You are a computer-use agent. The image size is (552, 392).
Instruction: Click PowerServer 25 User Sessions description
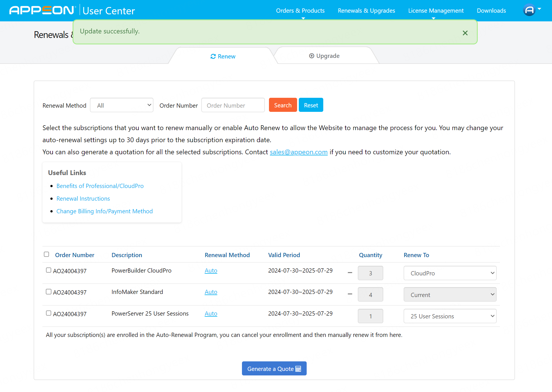coord(150,313)
